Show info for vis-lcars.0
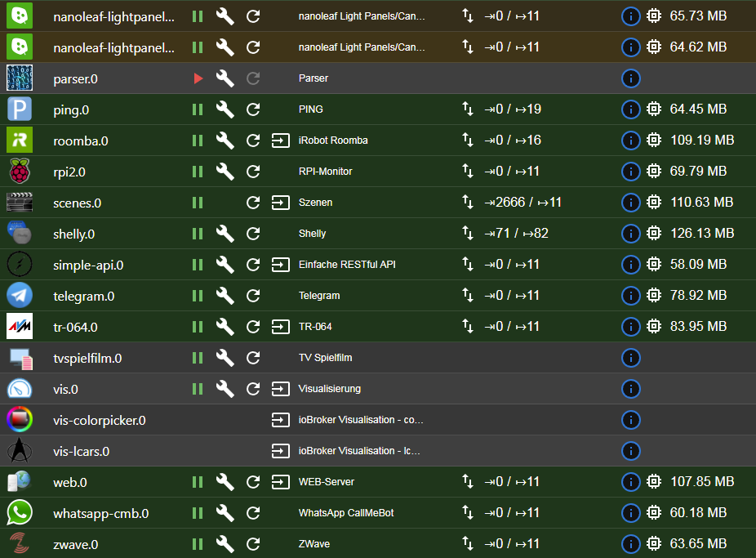Screen dimensions: 756x558 coord(630,451)
